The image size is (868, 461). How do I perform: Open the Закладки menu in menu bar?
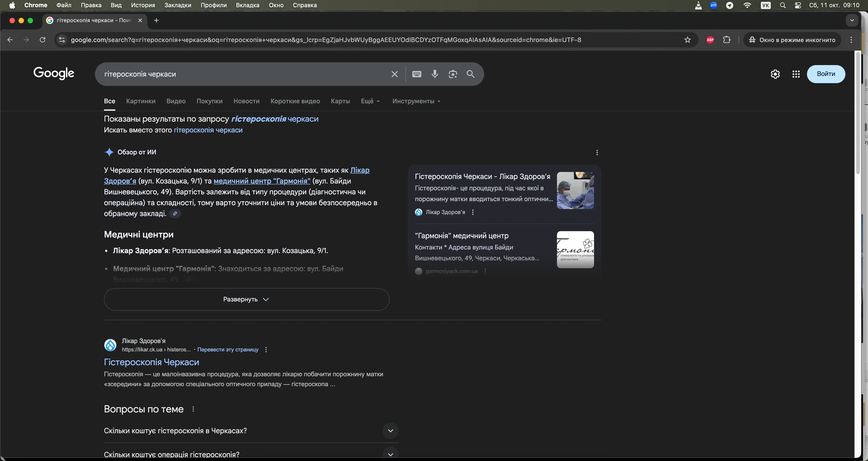[178, 5]
